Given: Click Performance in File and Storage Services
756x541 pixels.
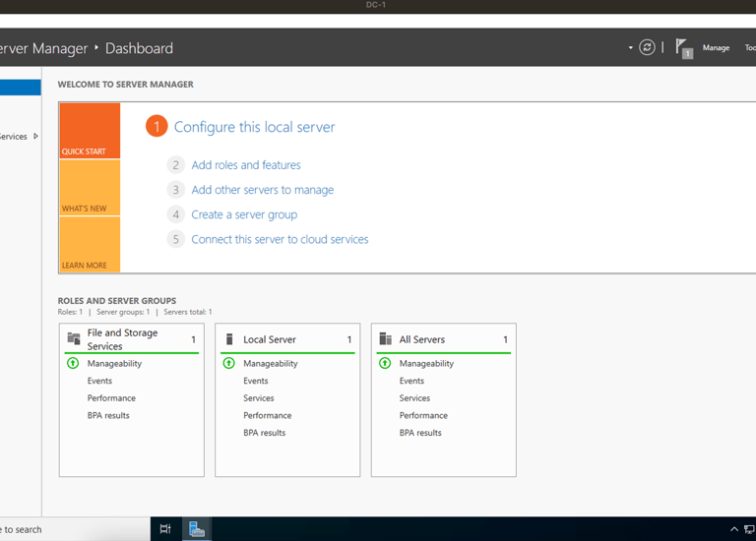Looking at the screenshot, I should (x=111, y=398).
